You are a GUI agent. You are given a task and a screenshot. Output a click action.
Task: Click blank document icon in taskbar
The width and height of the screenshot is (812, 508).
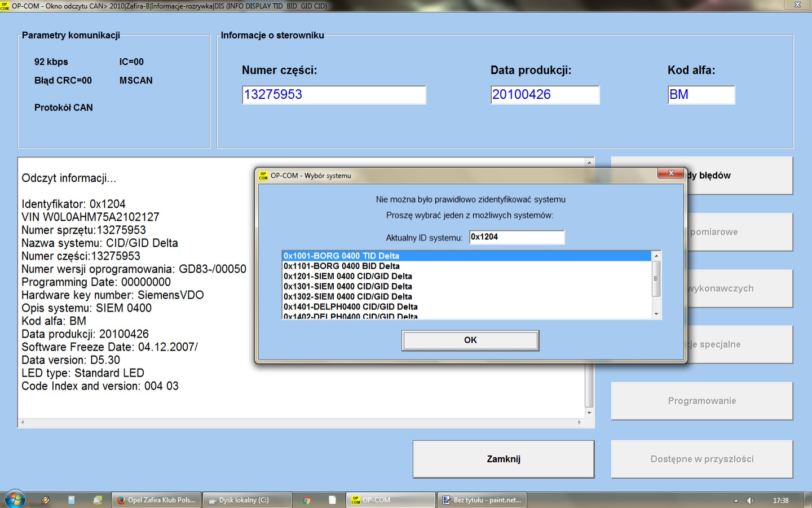click(x=332, y=500)
